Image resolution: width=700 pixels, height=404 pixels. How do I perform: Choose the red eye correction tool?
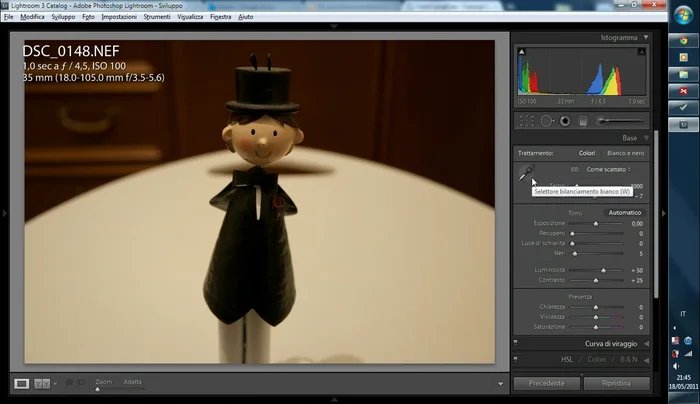(565, 121)
